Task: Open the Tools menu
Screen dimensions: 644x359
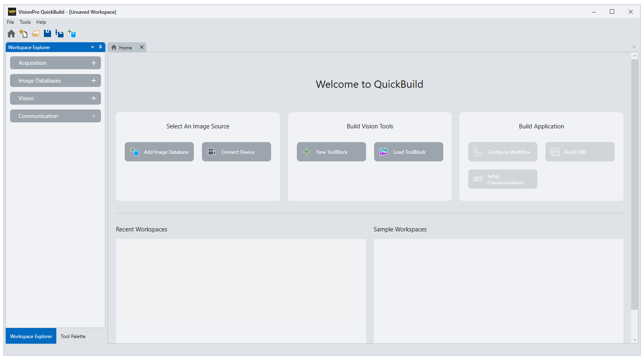Action: coord(25,22)
